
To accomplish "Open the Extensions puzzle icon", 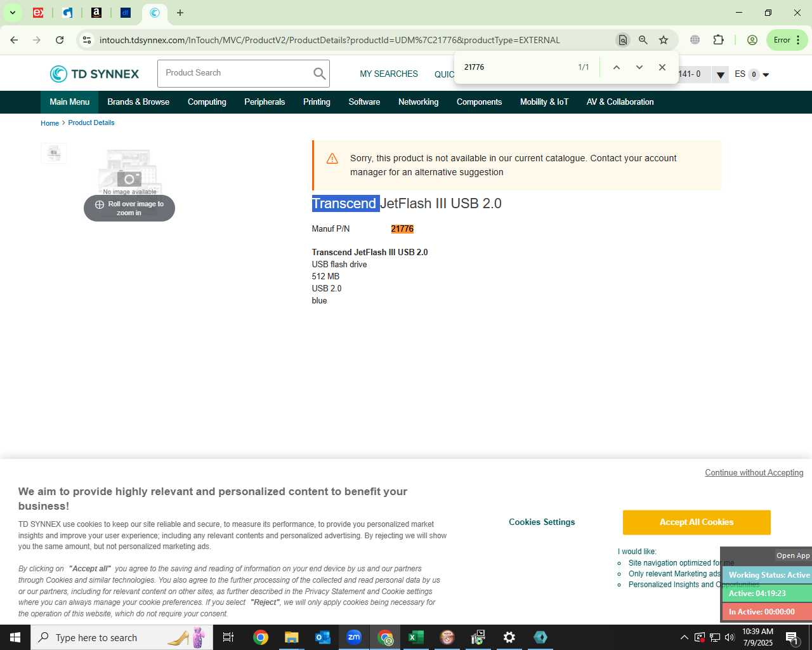I will click(718, 40).
